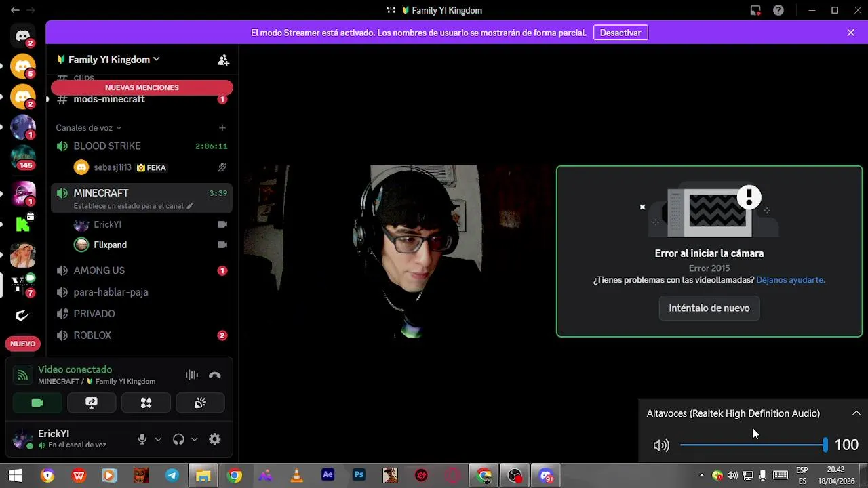Click the taskbar volume speaker icon
This screenshot has height=488, width=868.
[732, 476]
